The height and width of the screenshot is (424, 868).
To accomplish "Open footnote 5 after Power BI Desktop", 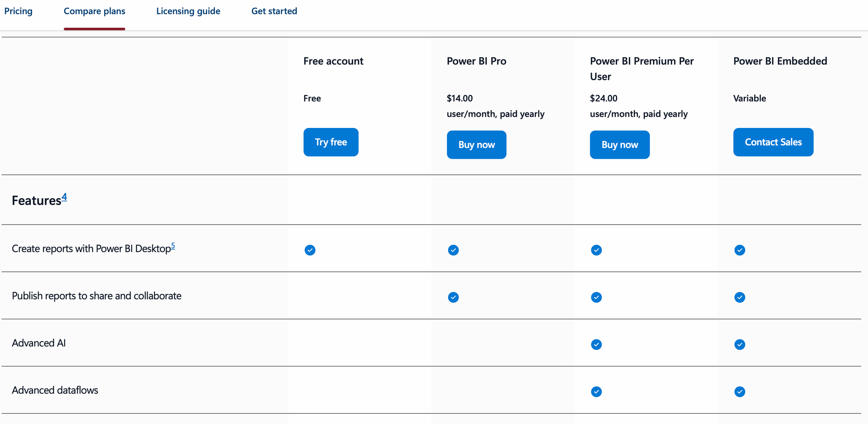I will (x=173, y=246).
